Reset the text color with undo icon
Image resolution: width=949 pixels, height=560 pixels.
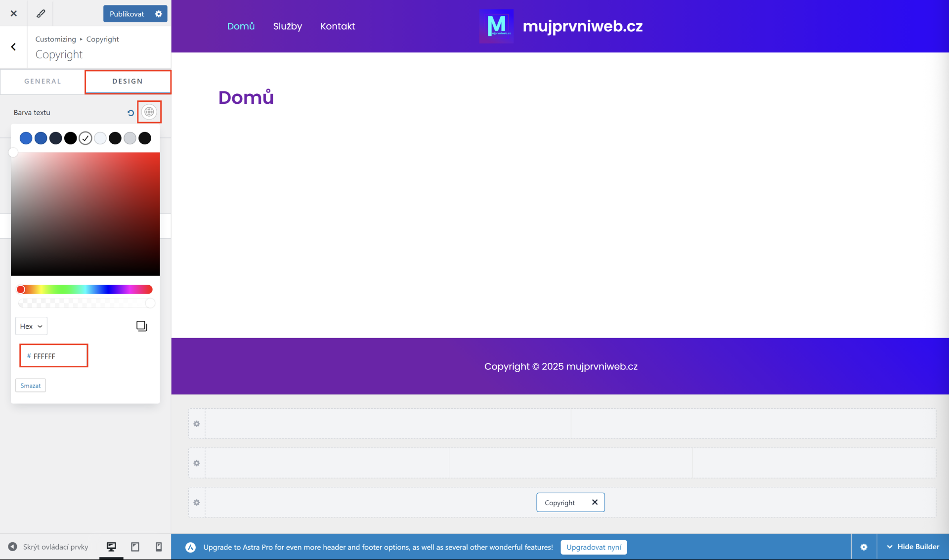(130, 113)
